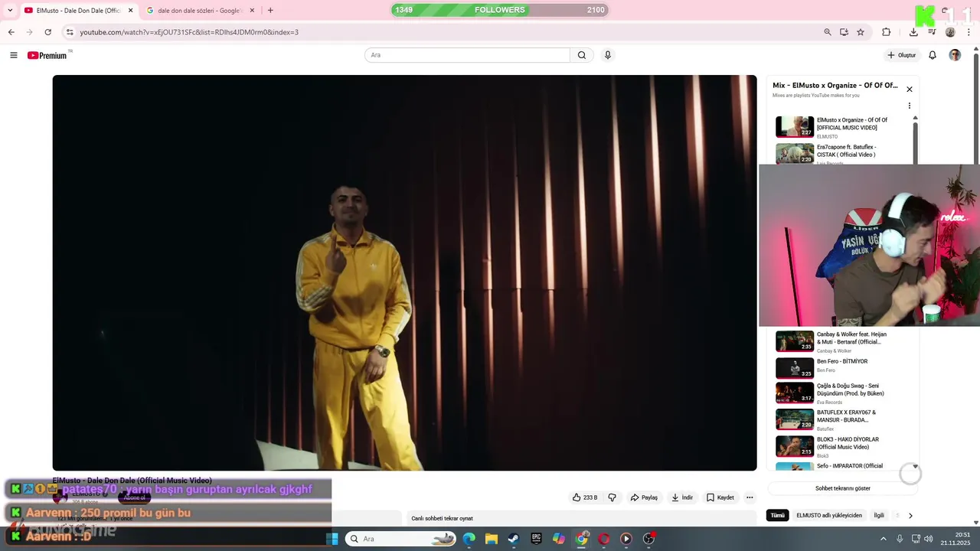Open a new browser tab with plus
The height and width of the screenshot is (551, 980).
(270, 10)
